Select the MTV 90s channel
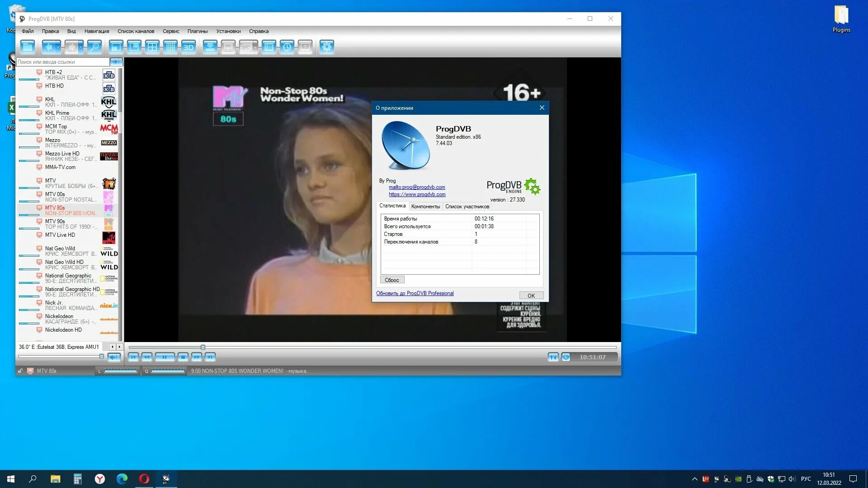This screenshot has width=868, height=488. tap(55, 221)
